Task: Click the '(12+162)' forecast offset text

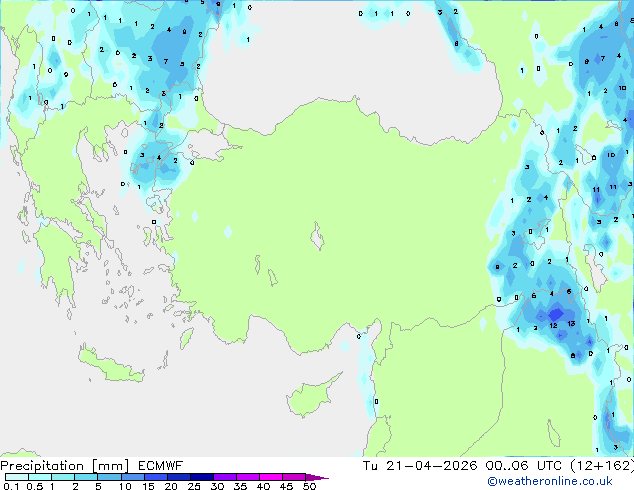Action: (x=602, y=466)
